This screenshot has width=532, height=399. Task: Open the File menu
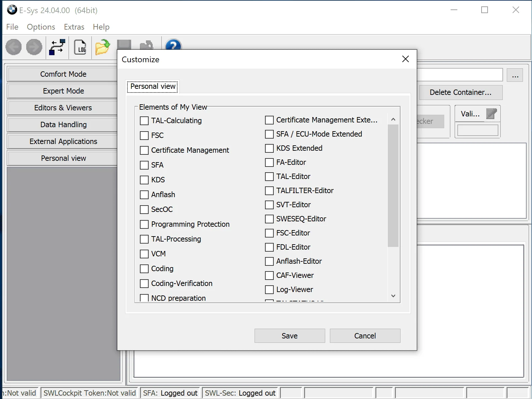pos(12,27)
